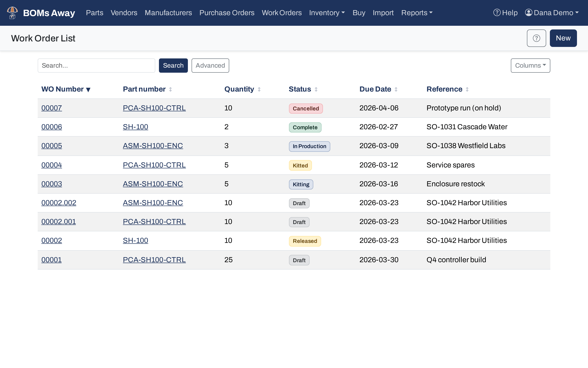The width and height of the screenshot is (588, 368).
Task: Click the sort icon beside Part number
Action: (x=171, y=89)
